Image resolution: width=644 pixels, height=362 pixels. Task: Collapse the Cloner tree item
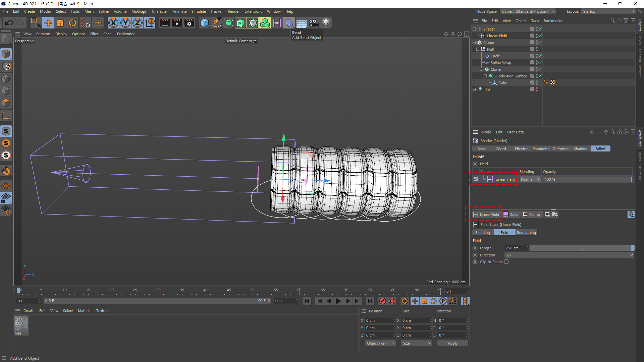tap(474, 43)
